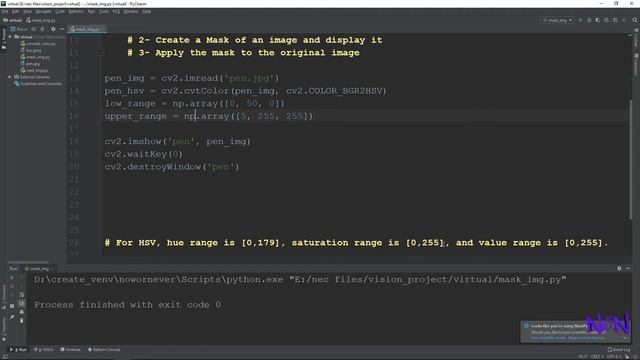Open the VCS menu

pyautogui.click(x=116, y=11)
